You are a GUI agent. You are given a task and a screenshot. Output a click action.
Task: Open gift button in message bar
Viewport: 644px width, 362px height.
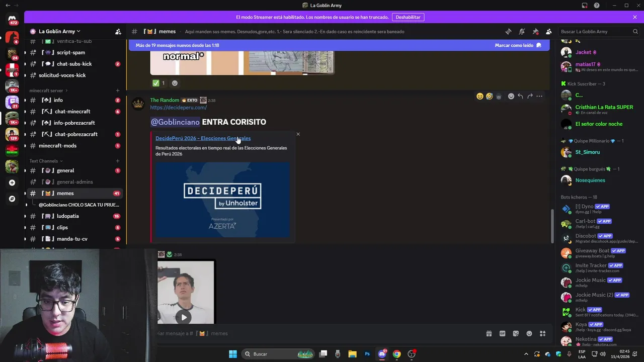pos(489,333)
